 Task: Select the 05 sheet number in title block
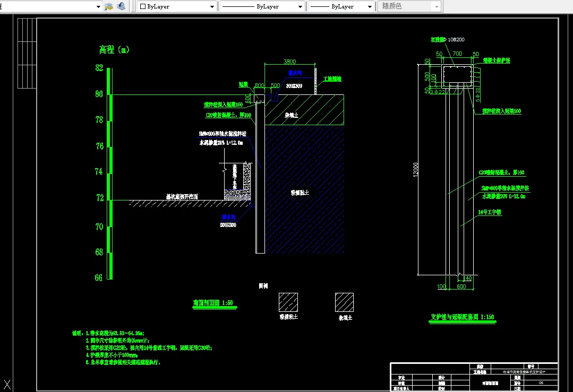coord(541,383)
